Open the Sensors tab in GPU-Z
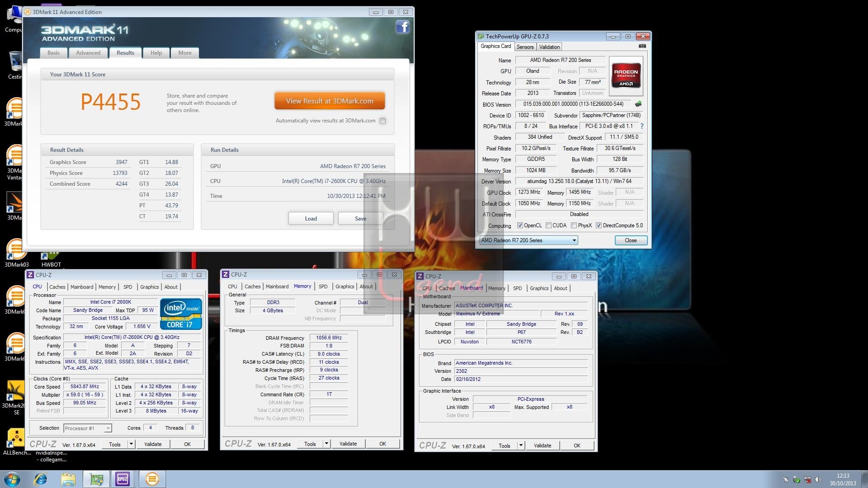The image size is (868, 488). [525, 47]
